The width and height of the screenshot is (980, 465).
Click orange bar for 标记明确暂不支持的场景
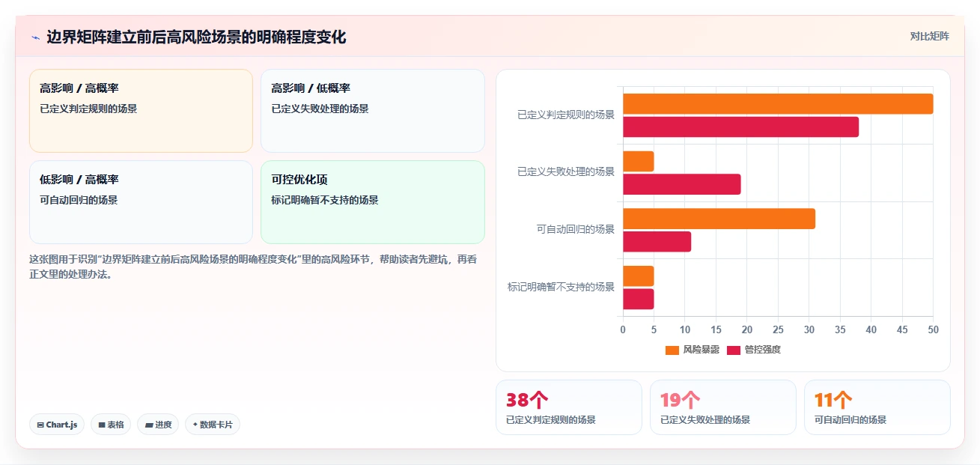pos(639,276)
